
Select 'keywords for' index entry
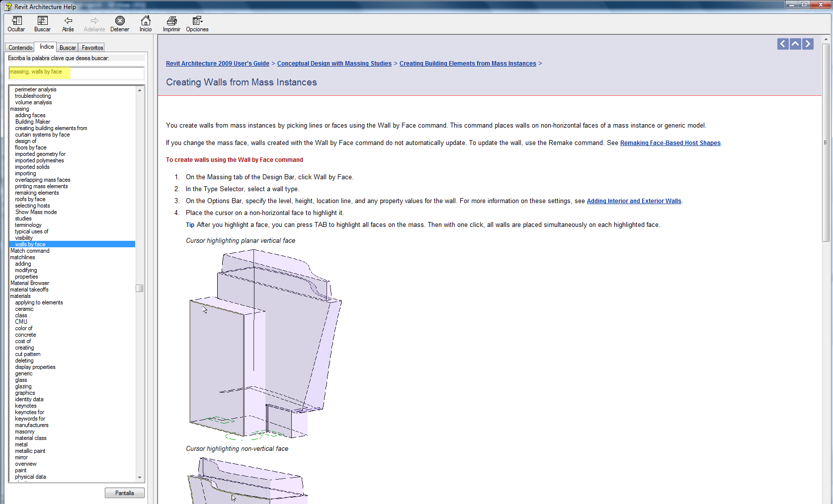[x=30, y=419]
